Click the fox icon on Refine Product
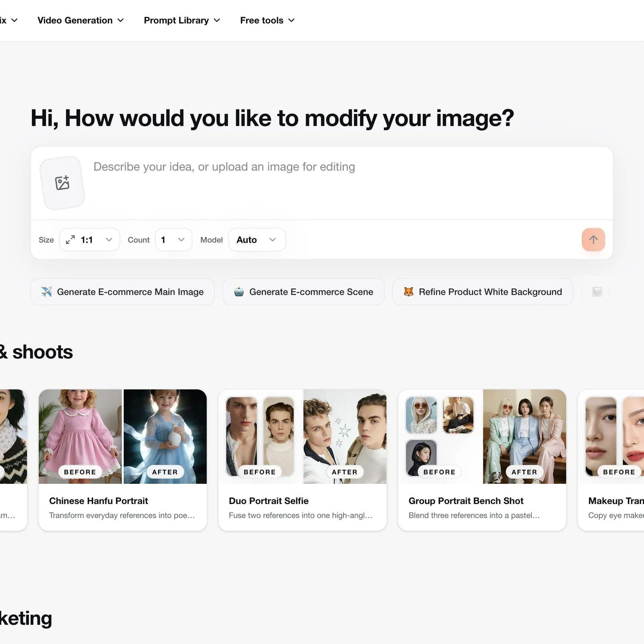The image size is (644, 644). [408, 292]
